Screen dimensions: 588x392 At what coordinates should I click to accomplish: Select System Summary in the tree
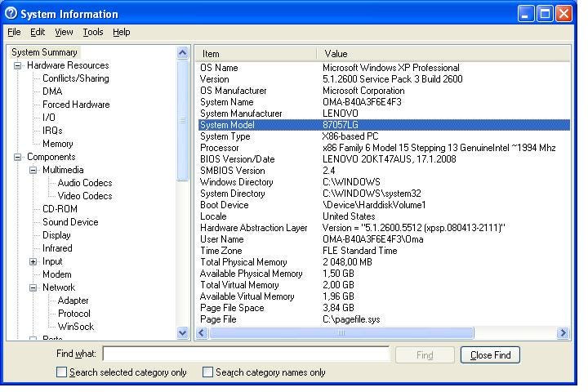click(44, 52)
